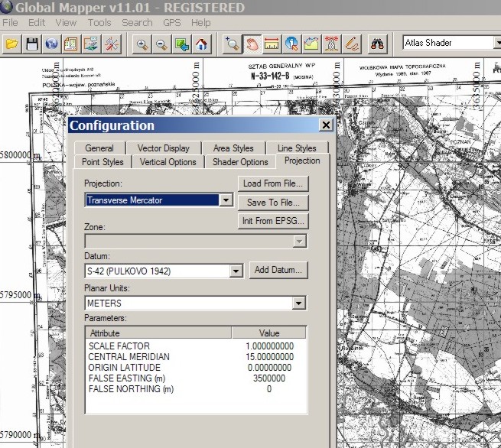Click the Attribute column header

pos(158,333)
